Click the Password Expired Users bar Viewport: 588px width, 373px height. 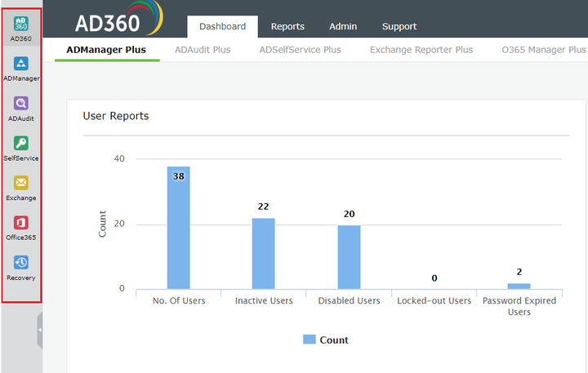(x=519, y=286)
